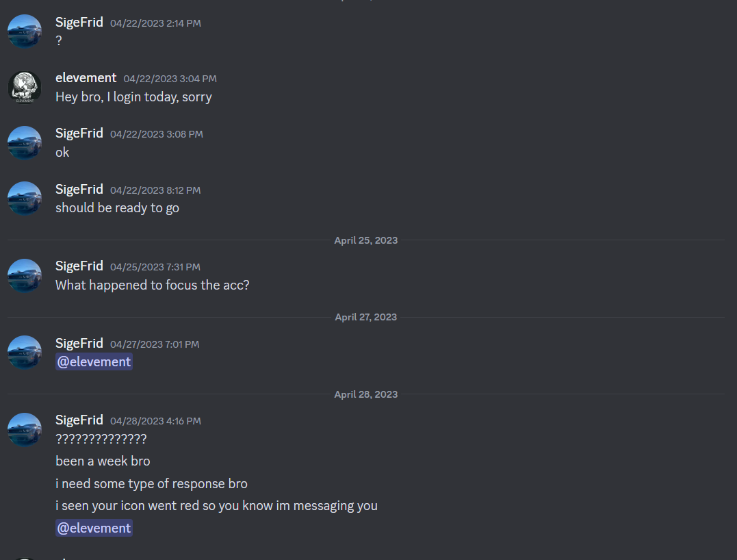Screen dimensions: 737x560
Task: Click the April 25, 2023 date divider
Action: click(365, 240)
